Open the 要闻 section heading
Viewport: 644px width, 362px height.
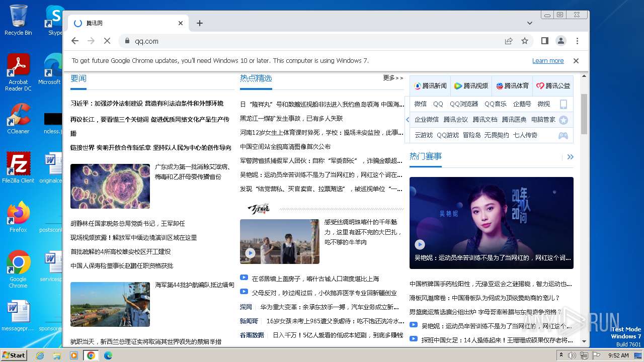click(78, 78)
